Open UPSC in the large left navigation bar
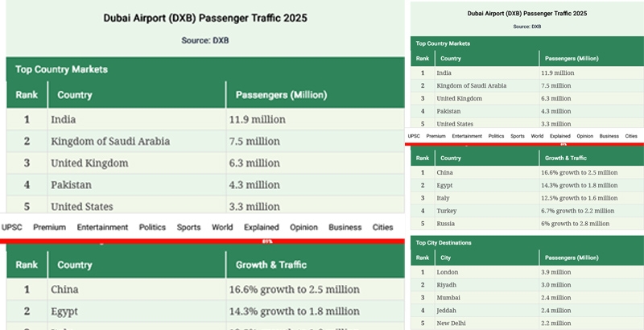This screenshot has height=330, width=644. click(11, 228)
